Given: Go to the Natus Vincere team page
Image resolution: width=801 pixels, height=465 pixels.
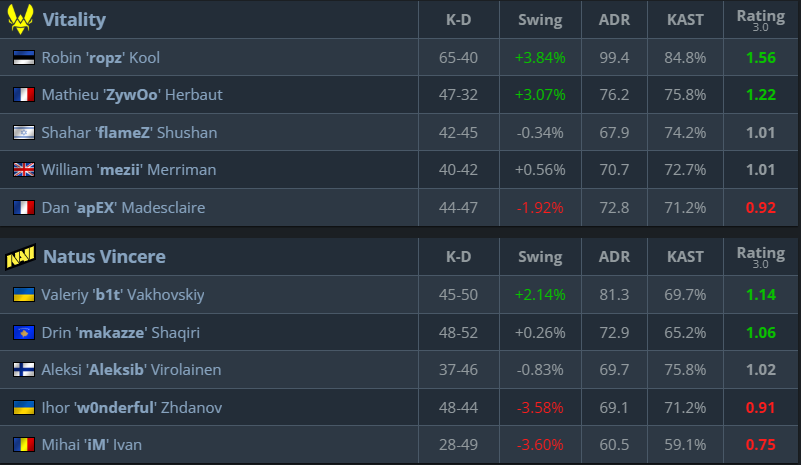Looking at the screenshot, I should coord(104,257).
